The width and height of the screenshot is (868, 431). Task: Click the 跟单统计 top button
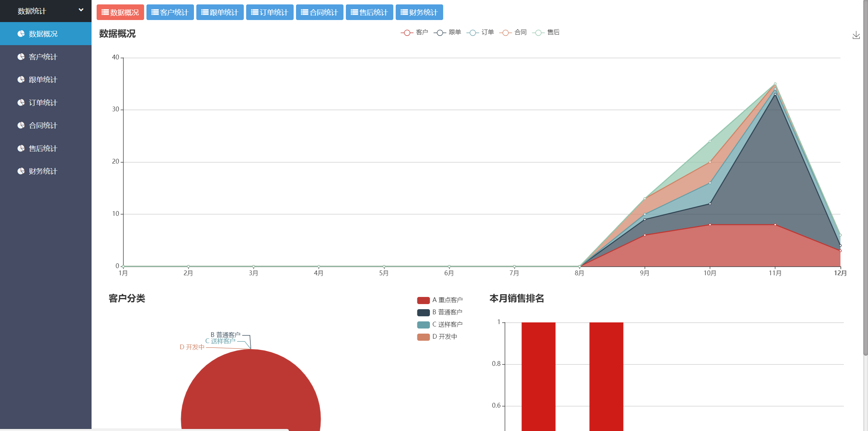click(x=220, y=12)
